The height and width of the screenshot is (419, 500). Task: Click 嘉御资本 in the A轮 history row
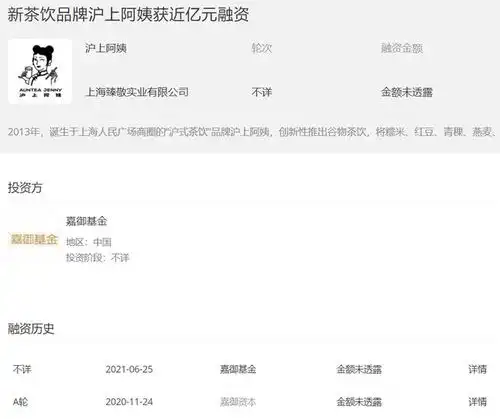238,402
